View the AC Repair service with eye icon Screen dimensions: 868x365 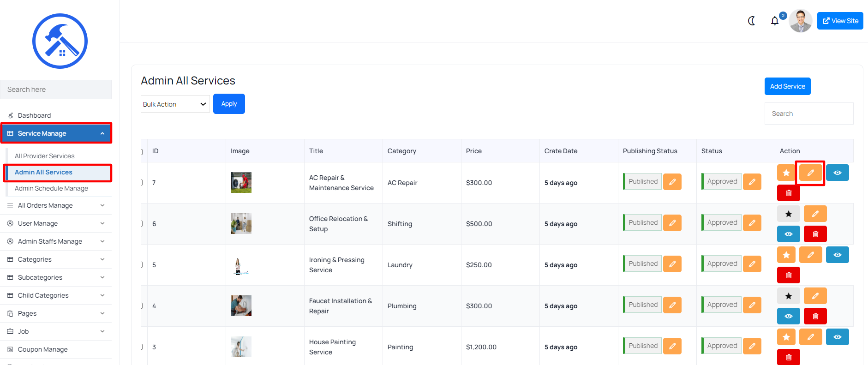tap(837, 173)
